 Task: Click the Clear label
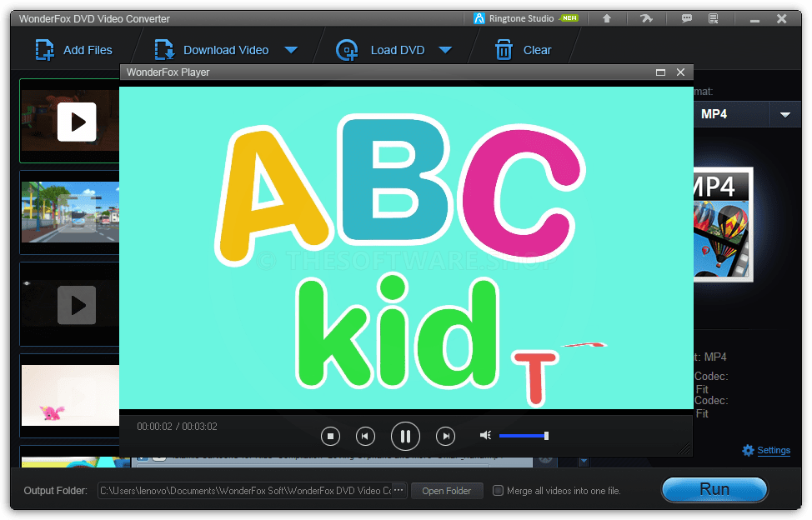click(537, 50)
